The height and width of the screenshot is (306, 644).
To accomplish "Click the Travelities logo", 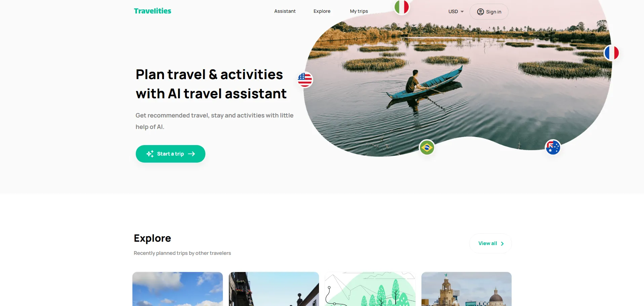I will 153,11.
